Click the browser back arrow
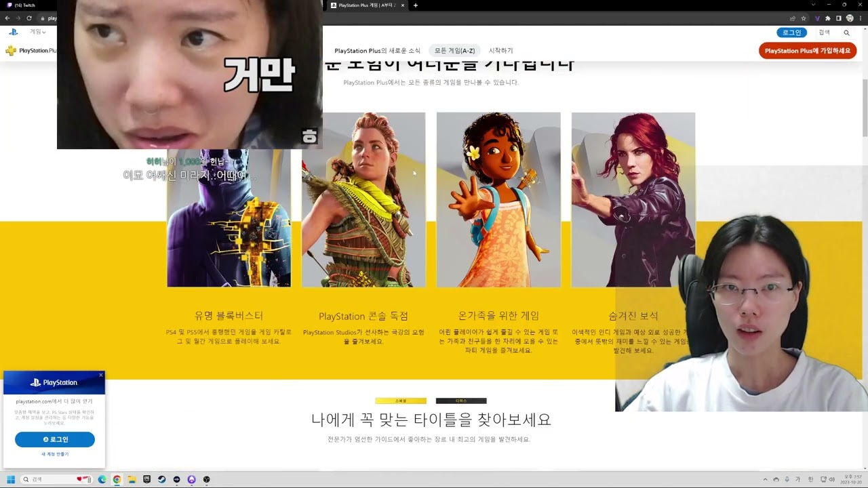The height and width of the screenshot is (488, 868). pos(7,18)
